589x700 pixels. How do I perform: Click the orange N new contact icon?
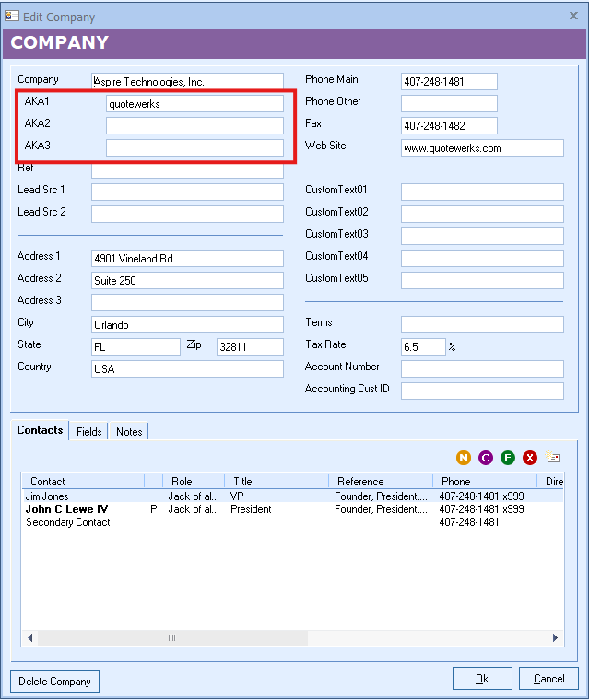[464, 458]
